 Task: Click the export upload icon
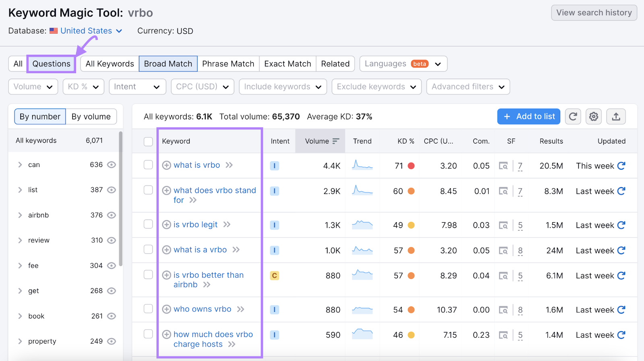616,117
